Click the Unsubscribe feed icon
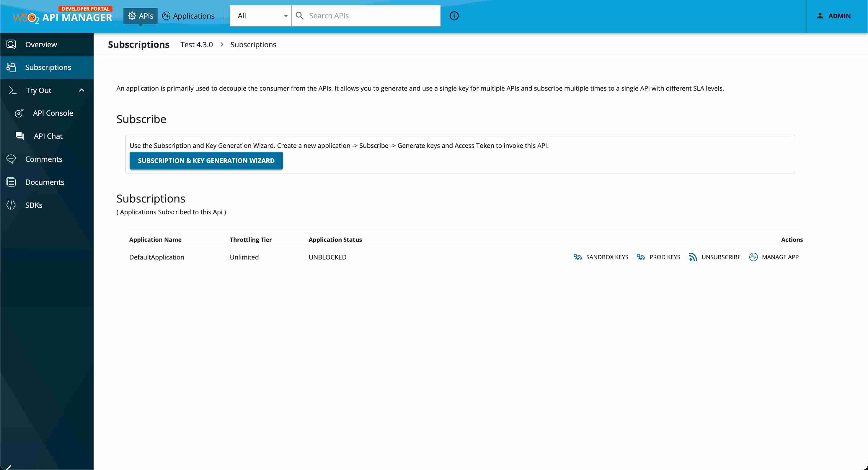 693,257
